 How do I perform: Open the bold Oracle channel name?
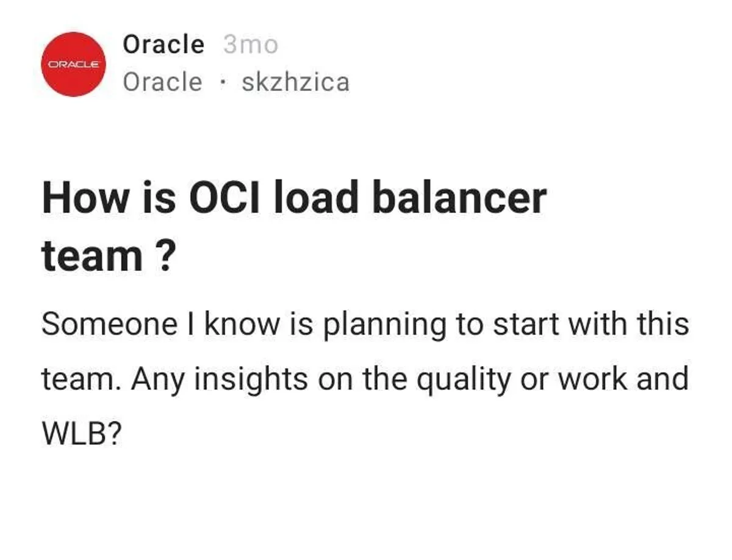(x=163, y=45)
